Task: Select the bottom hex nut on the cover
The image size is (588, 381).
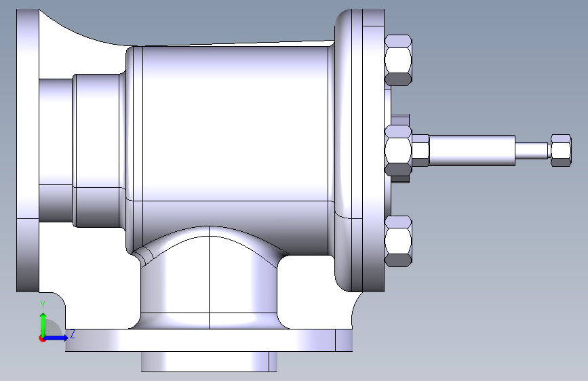Action: pos(398,241)
